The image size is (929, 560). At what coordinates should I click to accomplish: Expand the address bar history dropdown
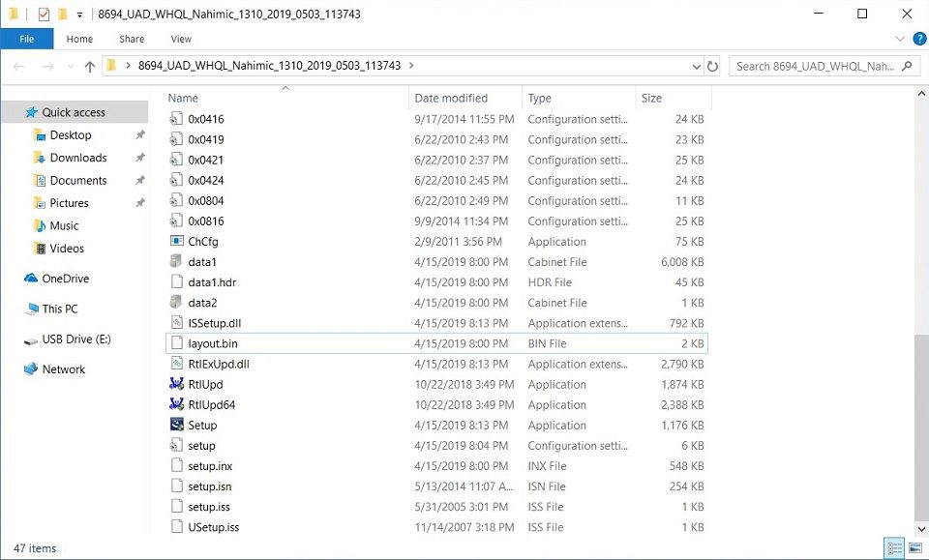(696, 67)
